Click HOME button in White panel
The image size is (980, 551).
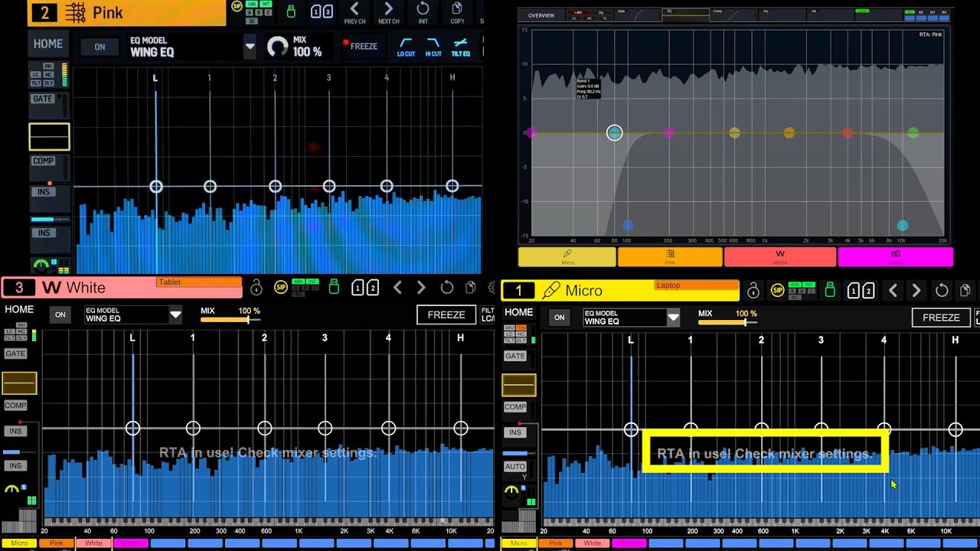tap(19, 309)
